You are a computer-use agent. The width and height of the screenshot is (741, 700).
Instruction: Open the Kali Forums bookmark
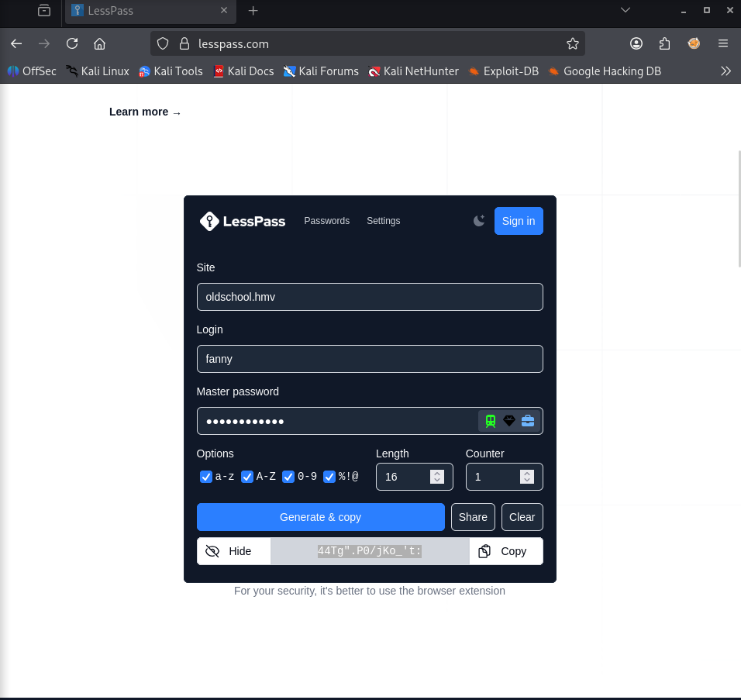[321, 71]
